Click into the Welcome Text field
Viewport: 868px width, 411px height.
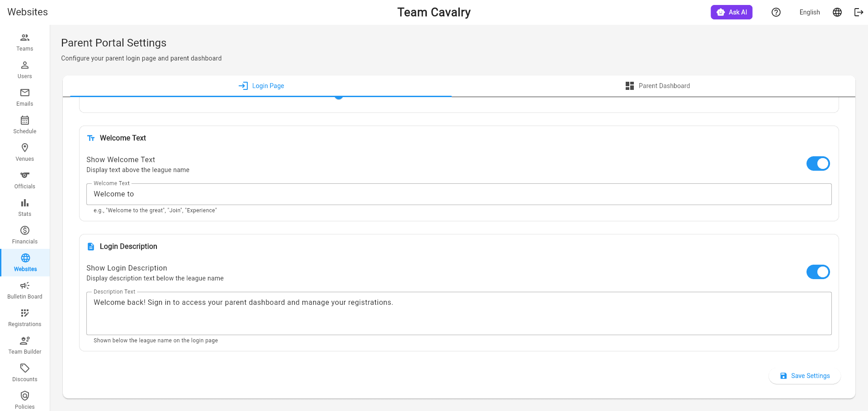click(x=459, y=194)
